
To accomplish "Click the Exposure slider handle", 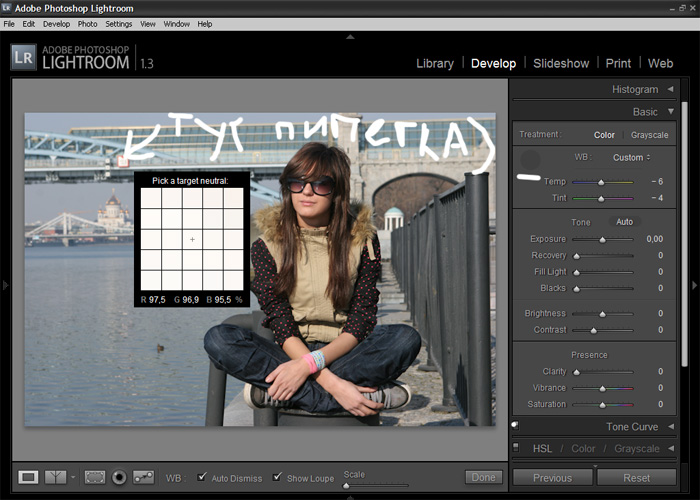I will click(602, 240).
